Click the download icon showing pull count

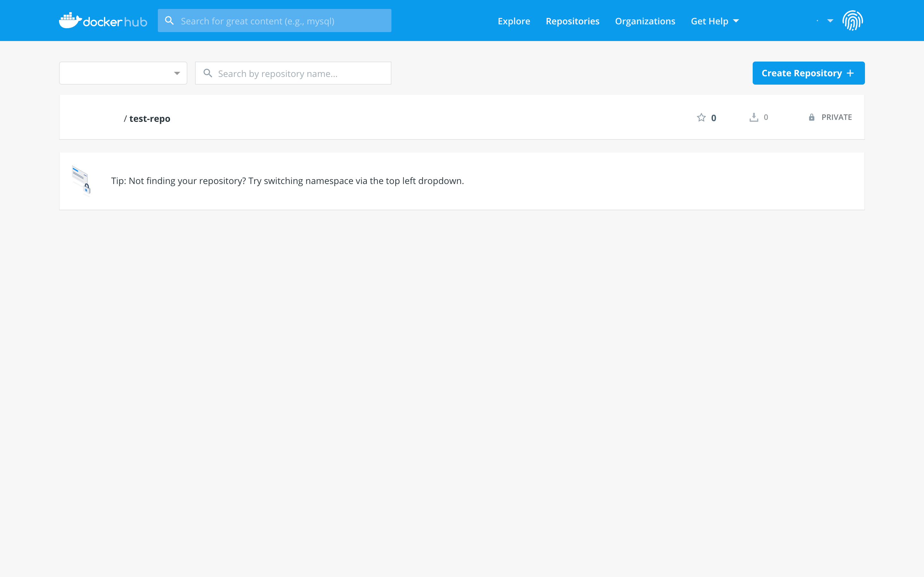pyautogui.click(x=754, y=117)
